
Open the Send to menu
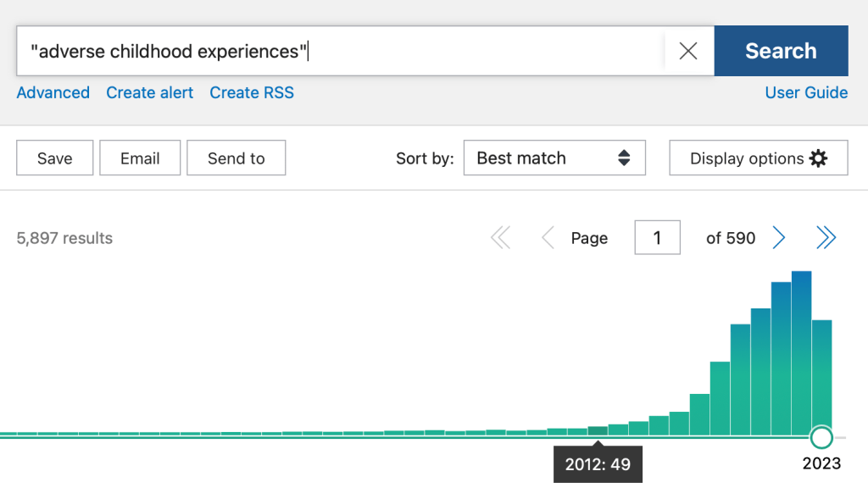[x=236, y=158]
